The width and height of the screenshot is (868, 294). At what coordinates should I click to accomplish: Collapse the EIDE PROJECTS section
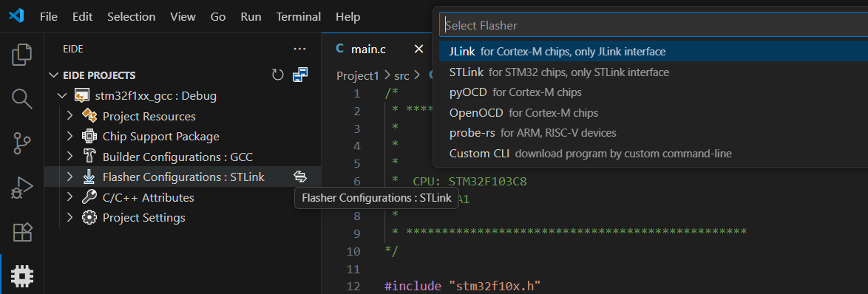pos(54,75)
